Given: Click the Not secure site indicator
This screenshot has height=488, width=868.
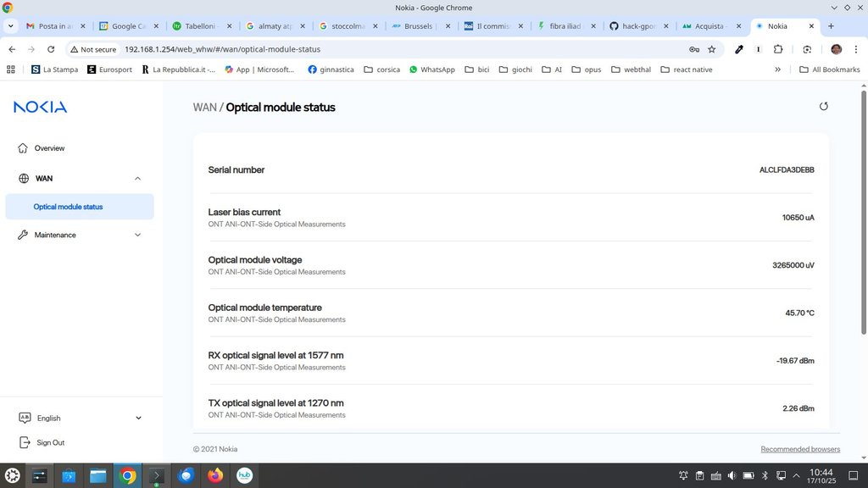Looking at the screenshot, I should point(93,49).
